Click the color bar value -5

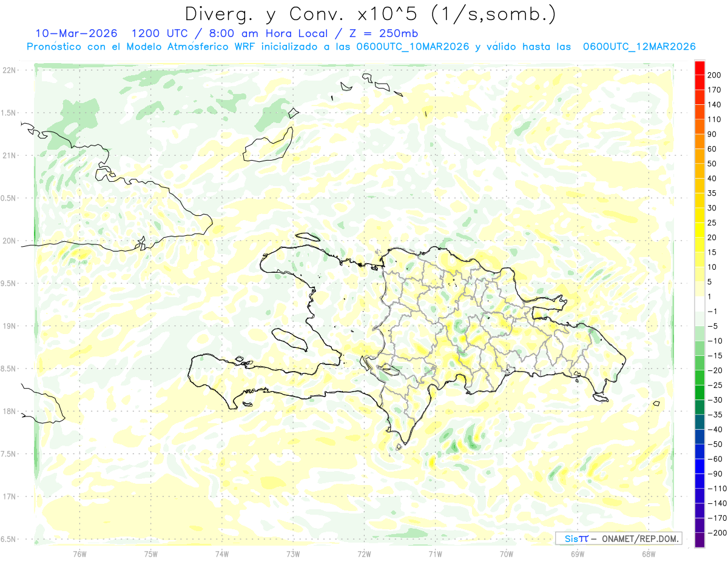(x=713, y=326)
